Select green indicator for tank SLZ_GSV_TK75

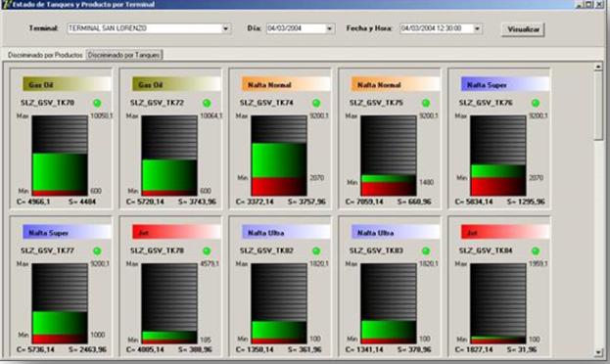coord(426,103)
